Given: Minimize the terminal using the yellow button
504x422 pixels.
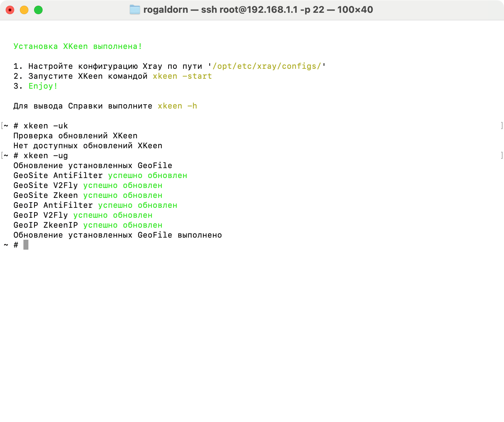Looking at the screenshot, I should pos(24,10).
